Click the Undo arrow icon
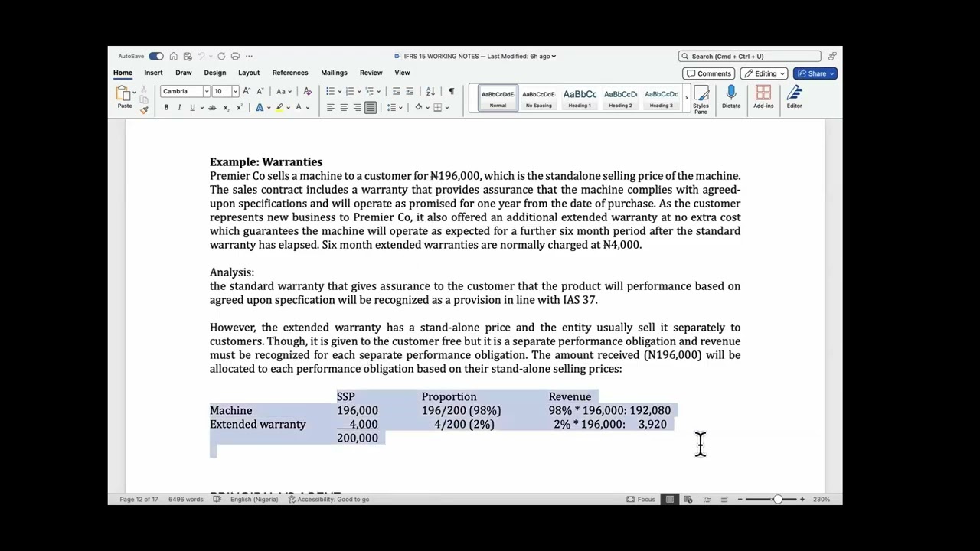980x551 pixels. pos(202,56)
